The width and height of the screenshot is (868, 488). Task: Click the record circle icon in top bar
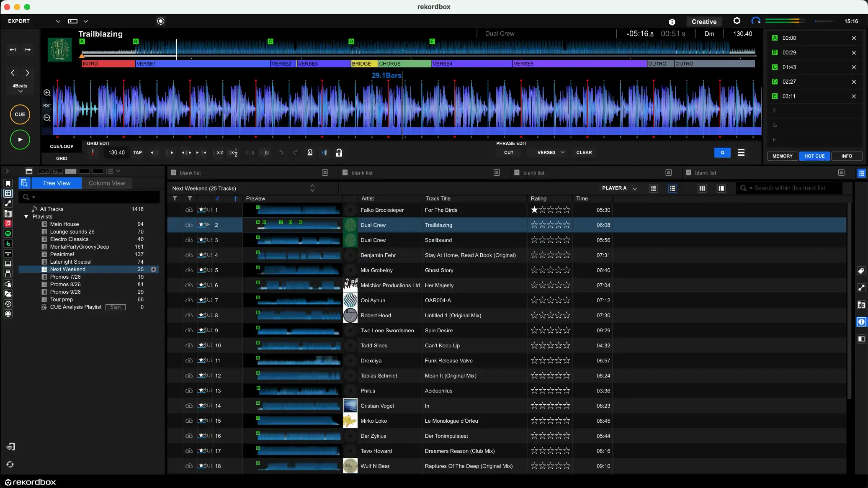tap(161, 21)
